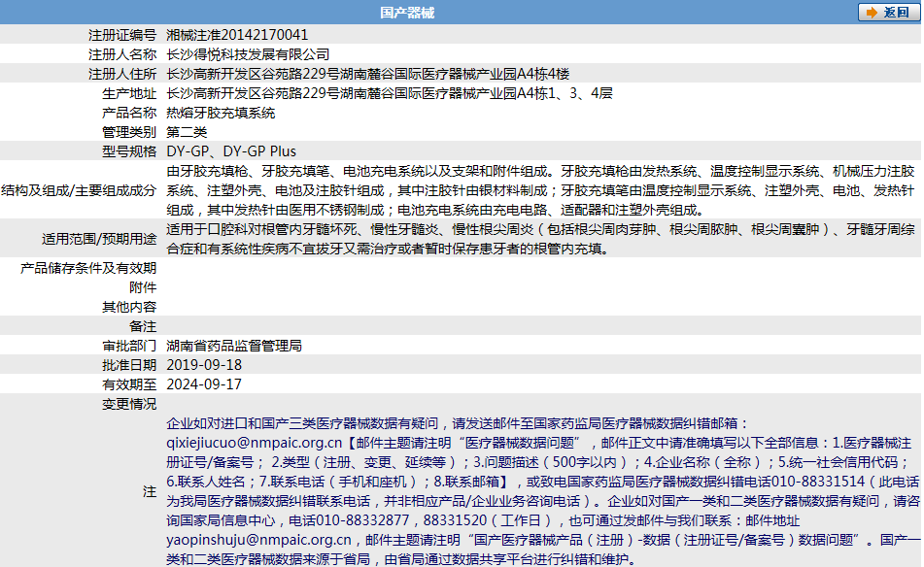Select management class value 第二类
This screenshot has height=567, width=924.
click(187, 132)
